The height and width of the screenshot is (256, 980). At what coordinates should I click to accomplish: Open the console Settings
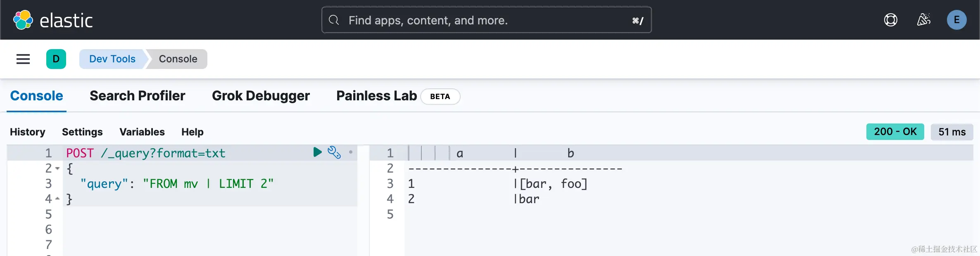click(x=82, y=132)
